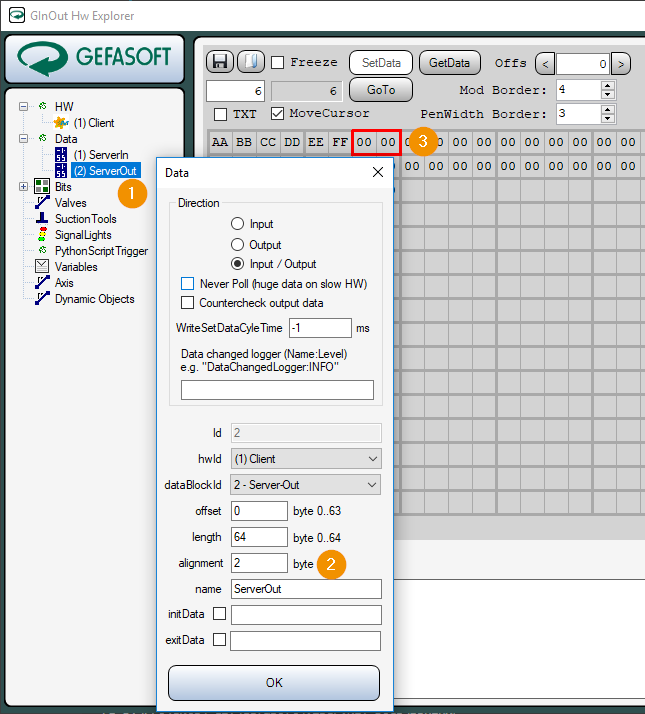Collapse the Data tree node

(x=23, y=138)
